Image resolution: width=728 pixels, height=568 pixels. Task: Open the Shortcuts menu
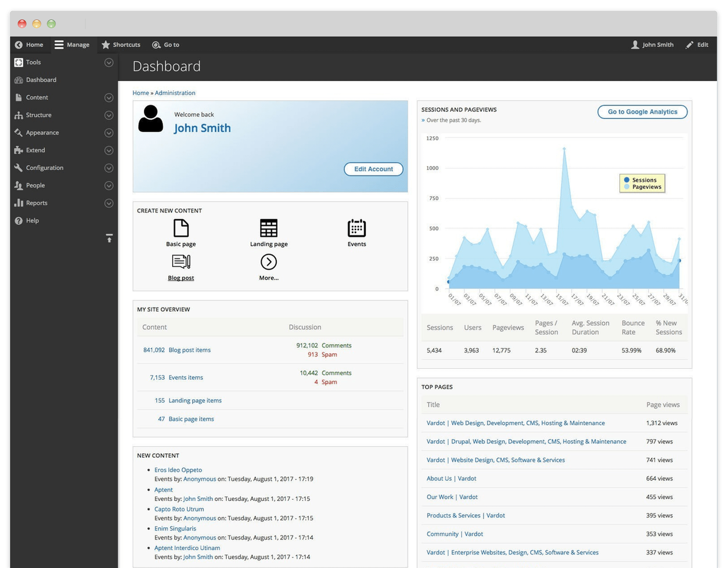(x=121, y=44)
